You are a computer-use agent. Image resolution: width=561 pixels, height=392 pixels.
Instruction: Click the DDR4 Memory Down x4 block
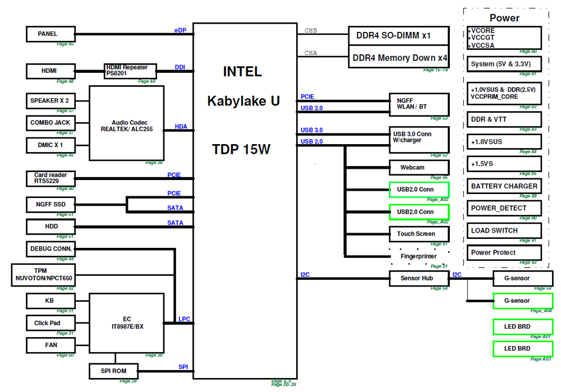(398, 57)
